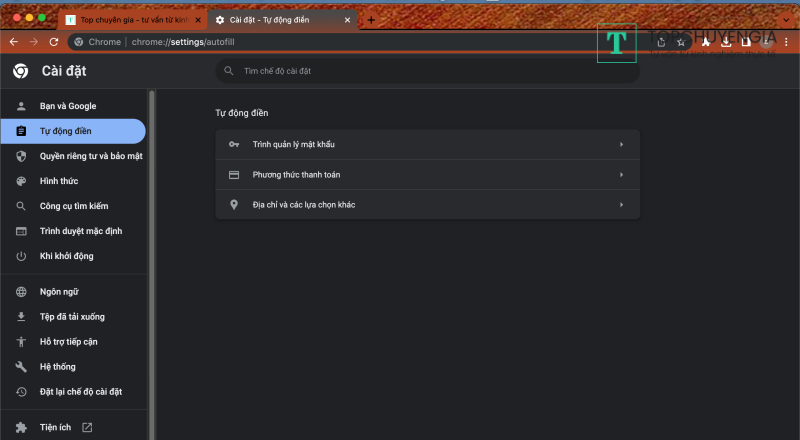Click the Công cụ tìm kiếm magnifier icon
The height and width of the screenshot is (440, 800).
click(x=21, y=206)
